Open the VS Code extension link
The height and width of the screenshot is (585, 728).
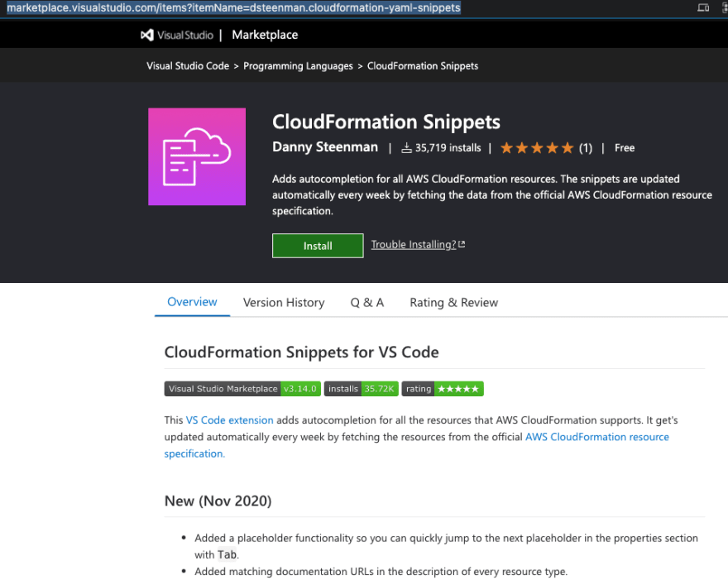[x=229, y=420]
